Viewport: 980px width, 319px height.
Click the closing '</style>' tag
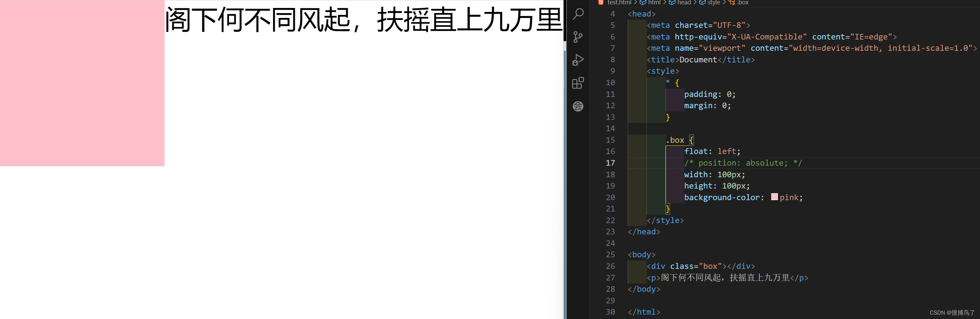665,220
